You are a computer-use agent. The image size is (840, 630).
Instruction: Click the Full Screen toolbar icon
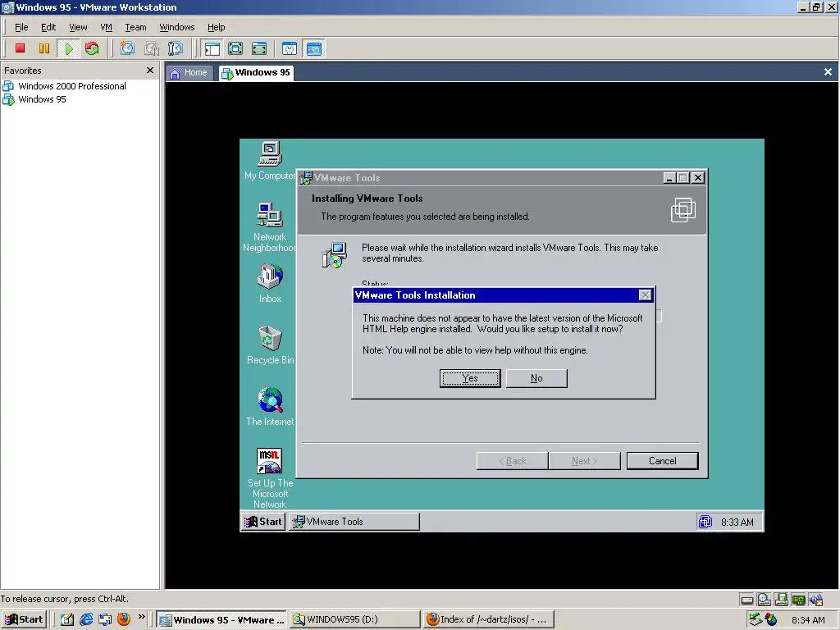click(258, 48)
